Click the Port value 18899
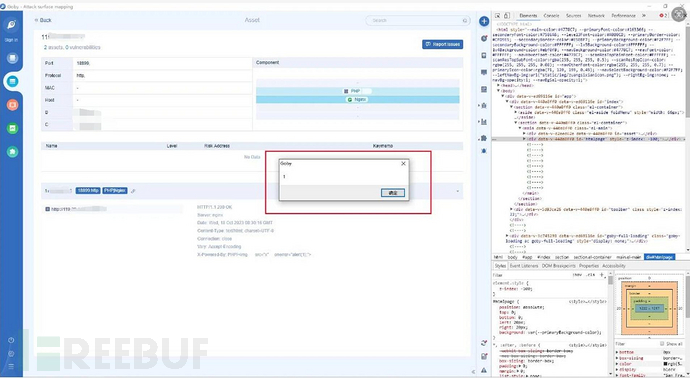 [x=83, y=63]
